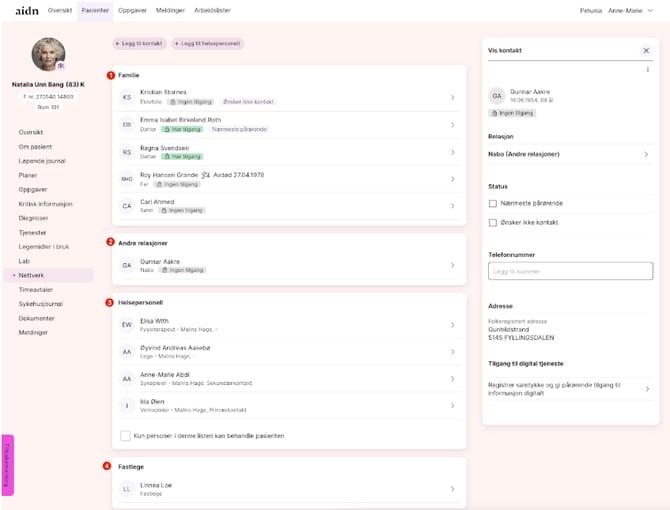Click the RHG avatar for Roy Hansen Grande
This screenshot has height=510, width=670.
click(127, 179)
